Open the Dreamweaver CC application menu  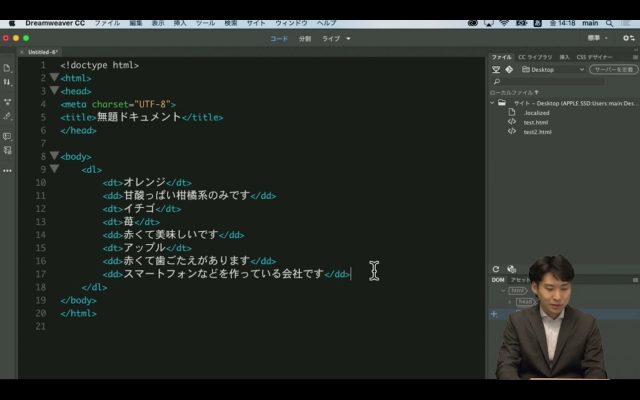point(55,23)
